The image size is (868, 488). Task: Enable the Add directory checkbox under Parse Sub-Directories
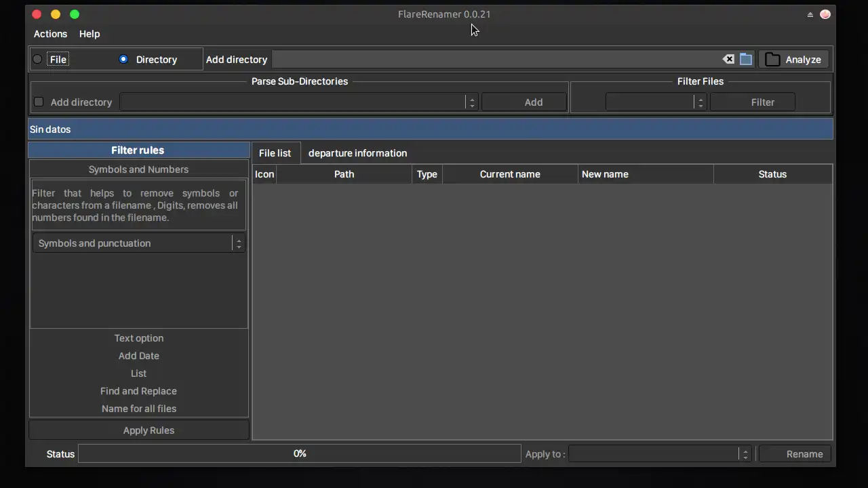[x=39, y=102]
